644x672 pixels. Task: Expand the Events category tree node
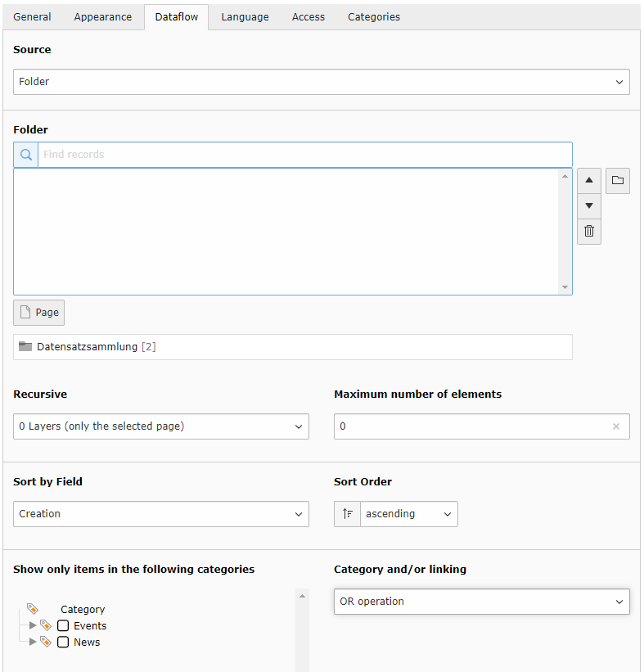(33, 626)
